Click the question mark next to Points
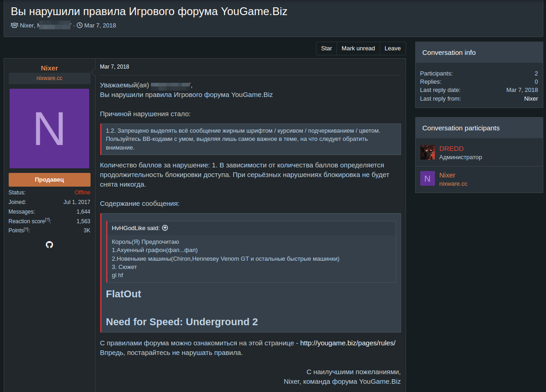Screen dimensions: 546x392 click(26, 229)
